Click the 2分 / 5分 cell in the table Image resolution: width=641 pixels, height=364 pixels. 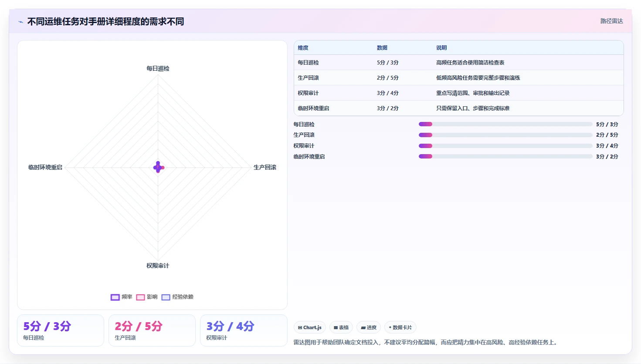click(388, 78)
